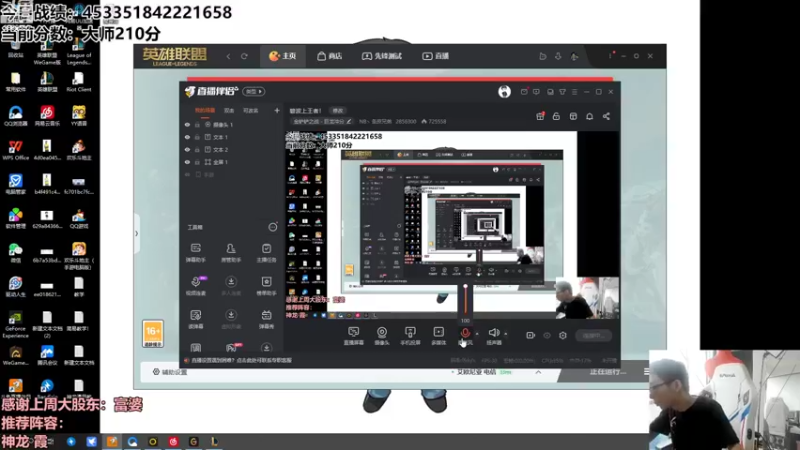The image size is (800, 450).
Task: Click the unlock padlock icon in header
Action: [556, 116]
